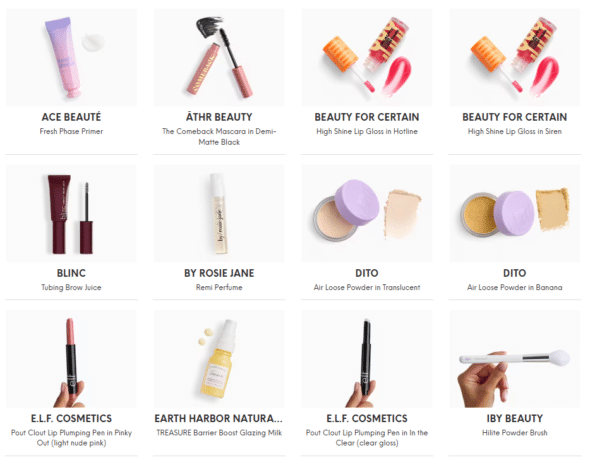Click the ACE BEAUTÉ brand name
The width and height of the screenshot is (590, 460).
(71, 117)
